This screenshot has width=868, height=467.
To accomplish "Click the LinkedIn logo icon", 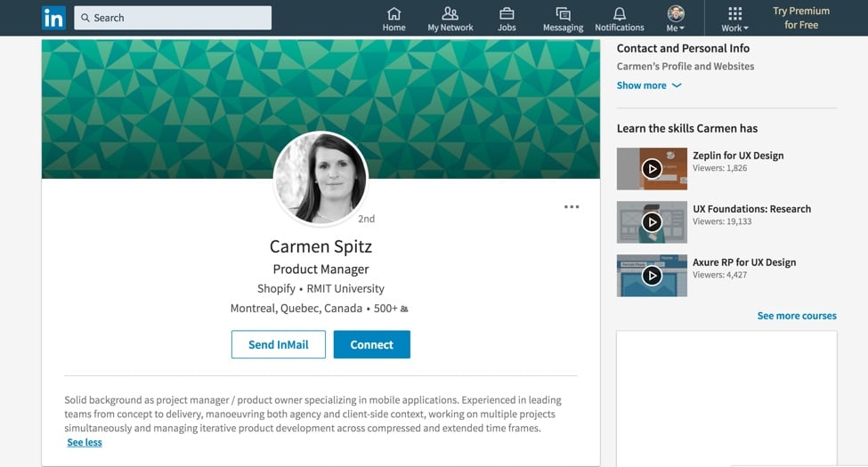I will [x=53, y=18].
